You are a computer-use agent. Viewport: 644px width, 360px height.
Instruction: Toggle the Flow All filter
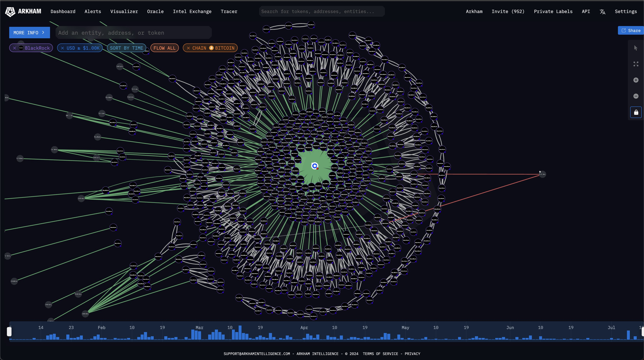tap(164, 48)
